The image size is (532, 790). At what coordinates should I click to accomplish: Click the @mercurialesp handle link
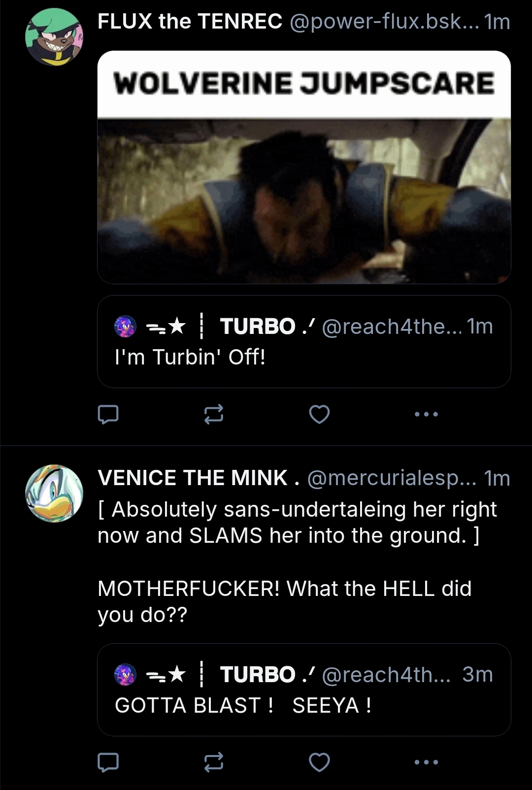click(x=392, y=478)
